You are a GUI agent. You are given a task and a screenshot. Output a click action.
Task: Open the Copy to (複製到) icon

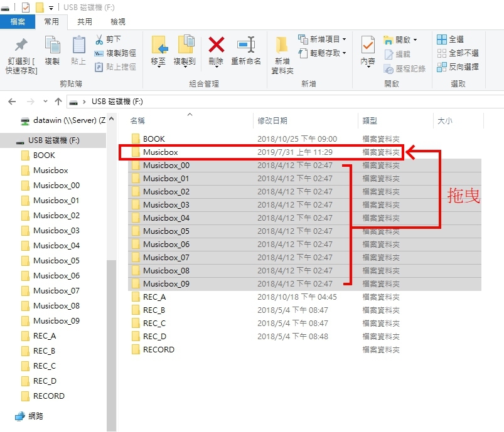tap(186, 44)
